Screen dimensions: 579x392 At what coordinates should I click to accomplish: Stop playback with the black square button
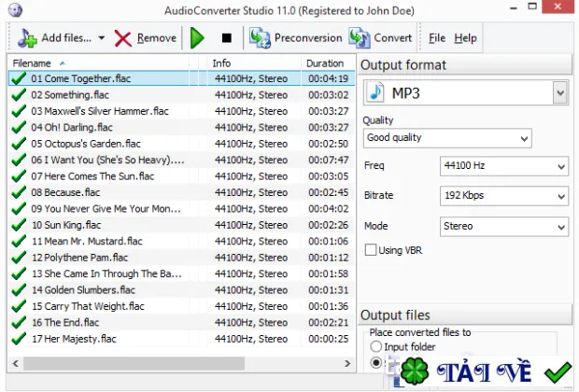pos(226,38)
